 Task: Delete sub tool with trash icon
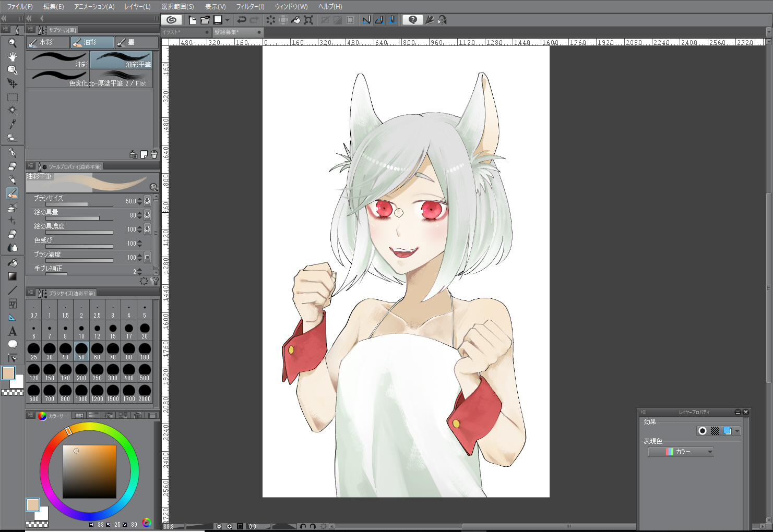(154, 154)
